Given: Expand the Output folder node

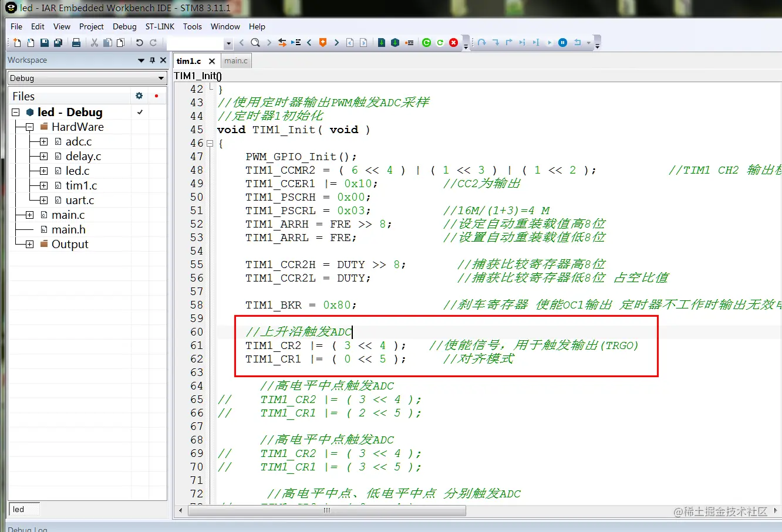Looking at the screenshot, I should point(29,244).
